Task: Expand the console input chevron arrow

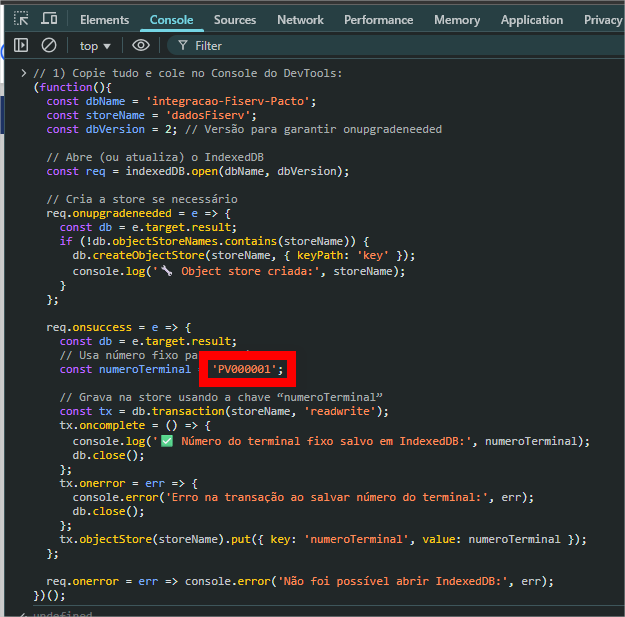Action: point(23,73)
